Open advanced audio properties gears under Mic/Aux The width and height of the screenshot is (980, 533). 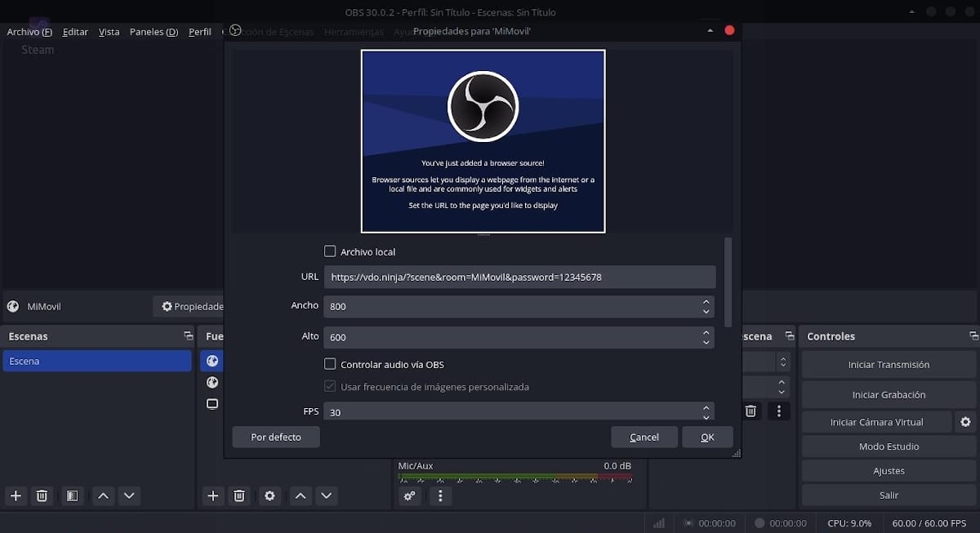click(x=410, y=495)
